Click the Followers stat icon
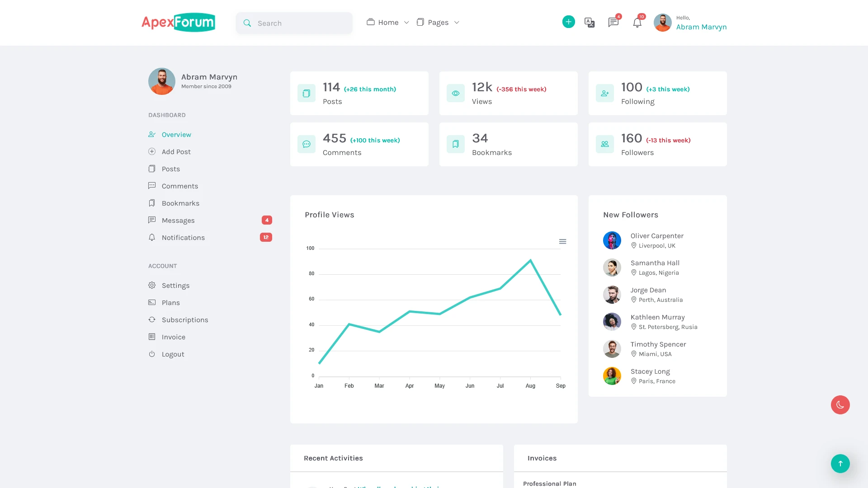 [605, 144]
